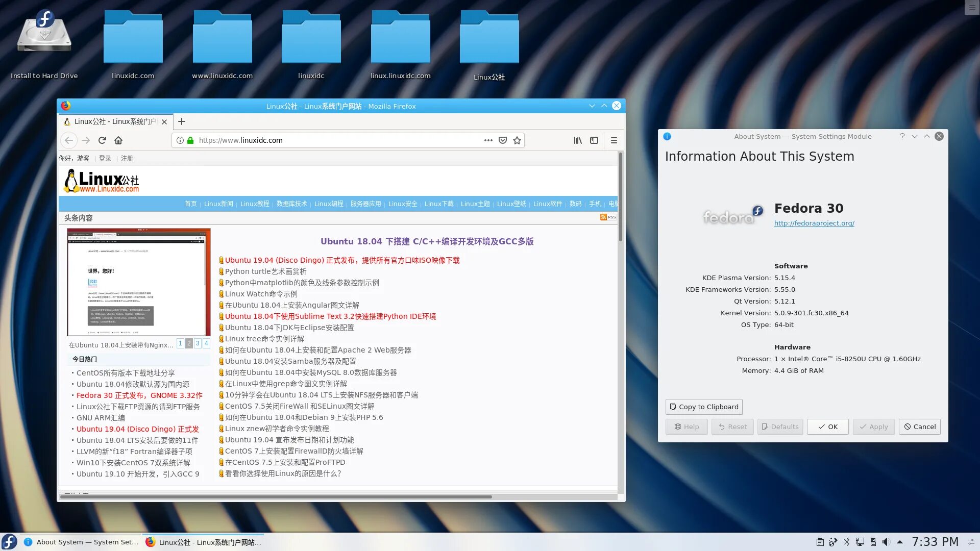Toggle the Firefox sidebar icon
Image resolution: width=980 pixels, height=551 pixels.
tap(594, 140)
